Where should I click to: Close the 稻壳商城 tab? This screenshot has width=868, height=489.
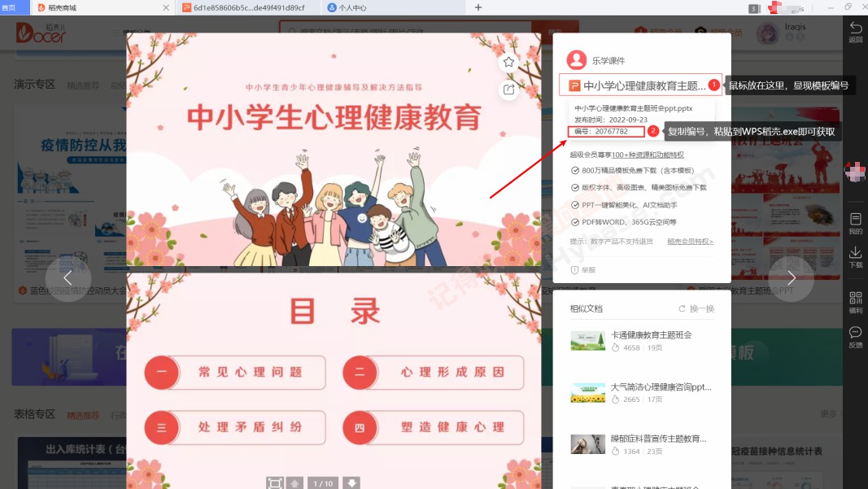(x=166, y=8)
